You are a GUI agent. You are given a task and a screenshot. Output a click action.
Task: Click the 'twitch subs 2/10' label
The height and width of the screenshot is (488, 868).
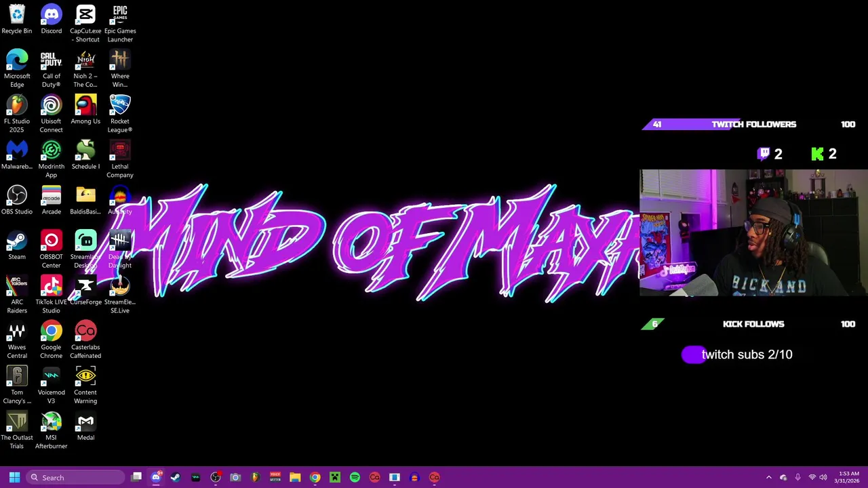(747, 354)
